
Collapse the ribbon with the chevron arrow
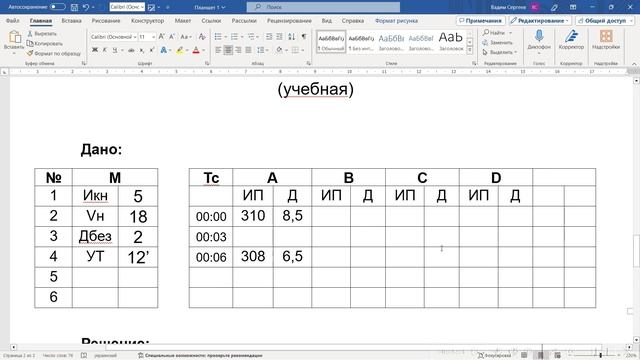coord(634,64)
